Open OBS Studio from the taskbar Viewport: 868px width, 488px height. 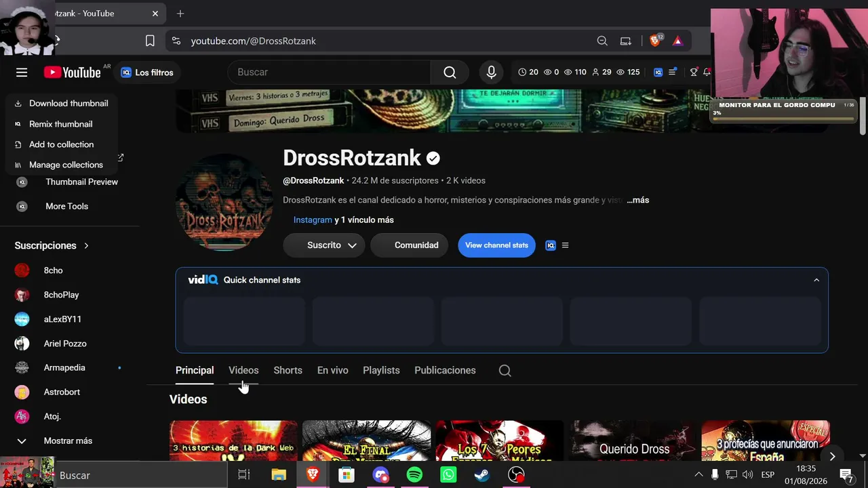tap(517, 475)
